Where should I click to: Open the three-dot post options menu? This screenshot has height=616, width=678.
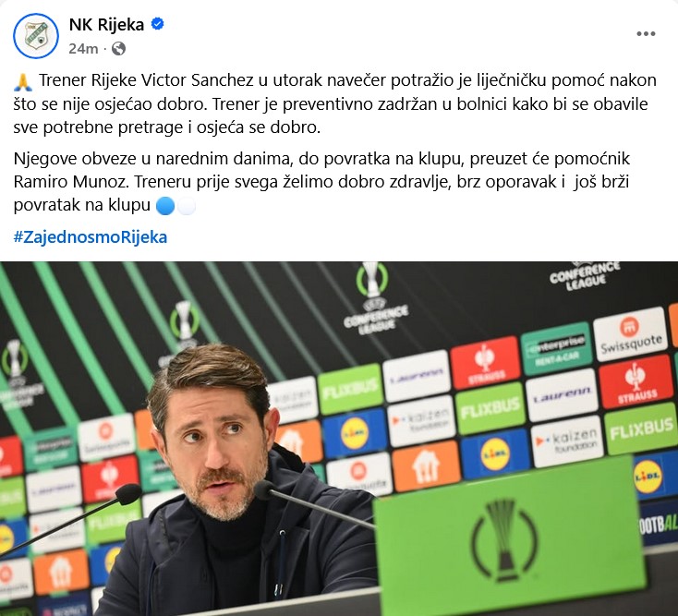[646, 34]
